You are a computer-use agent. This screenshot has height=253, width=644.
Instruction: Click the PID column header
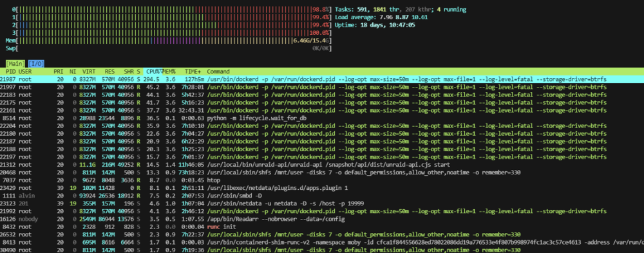11,71
